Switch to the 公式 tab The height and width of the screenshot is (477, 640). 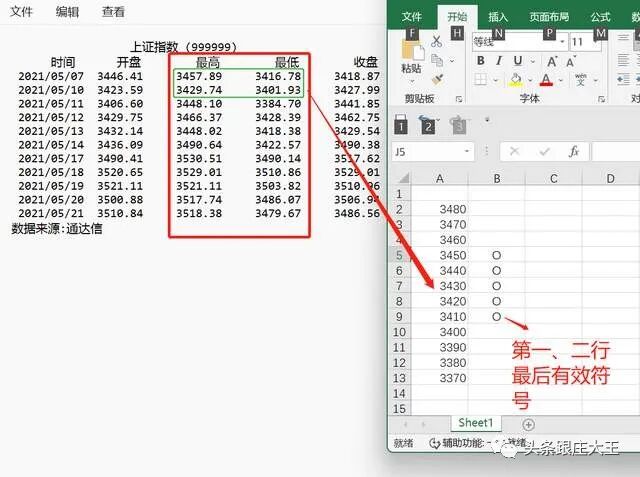coord(600,17)
